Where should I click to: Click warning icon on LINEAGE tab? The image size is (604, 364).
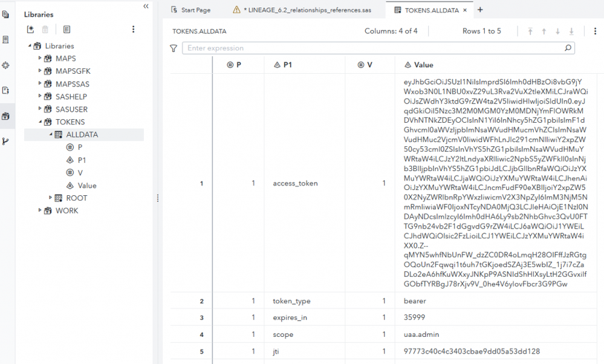[236, 10]
